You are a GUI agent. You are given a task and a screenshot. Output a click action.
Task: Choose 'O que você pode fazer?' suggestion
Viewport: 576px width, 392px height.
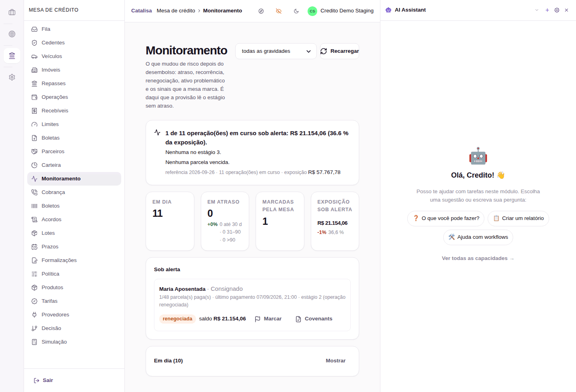[446, 218]
